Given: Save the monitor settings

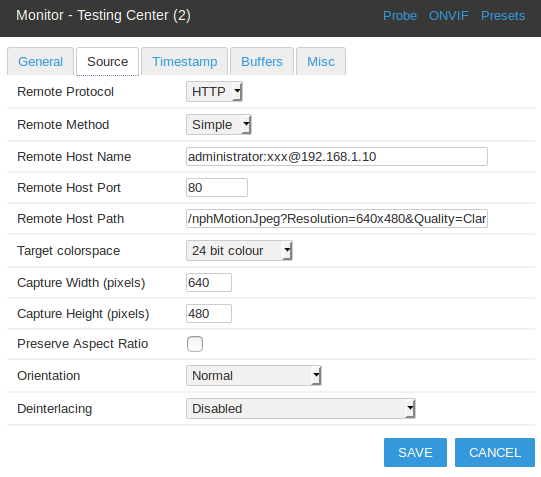Looking at the screenshot, I should click(x=415, y=453).
